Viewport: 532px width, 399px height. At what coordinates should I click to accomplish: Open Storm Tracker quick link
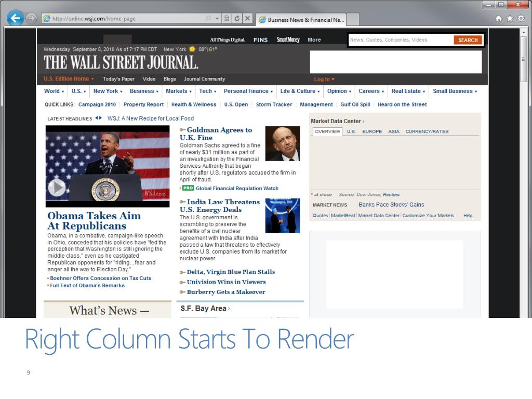pos(274,104)
